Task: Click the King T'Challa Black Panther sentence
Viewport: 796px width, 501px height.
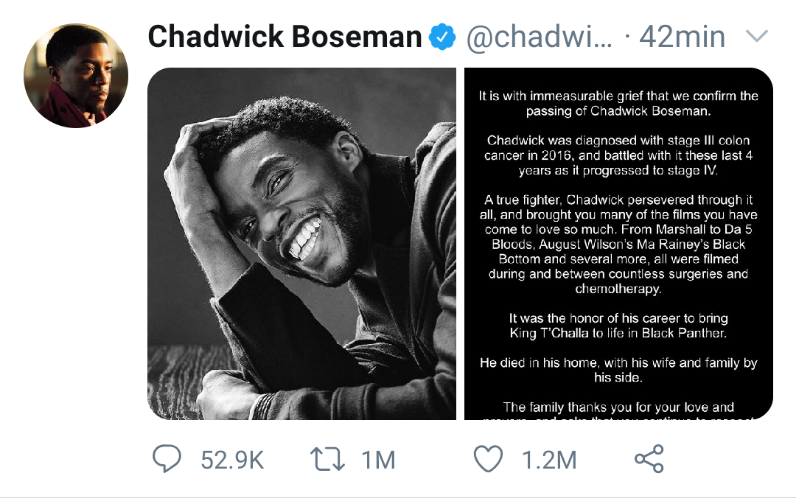Action: coord(618,326)
